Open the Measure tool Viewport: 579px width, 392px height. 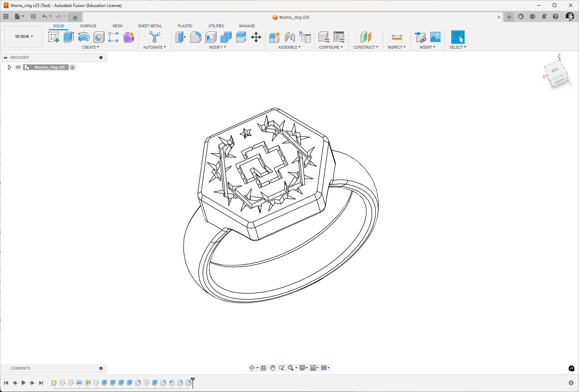tap(397, 37)
